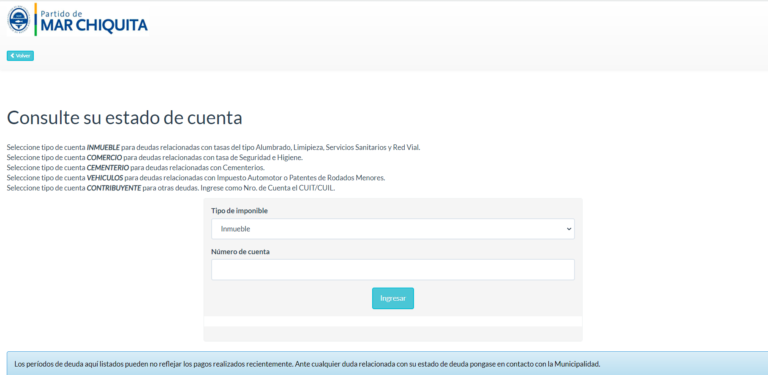Click the VEHICULOS instruction line

(196, 178)
